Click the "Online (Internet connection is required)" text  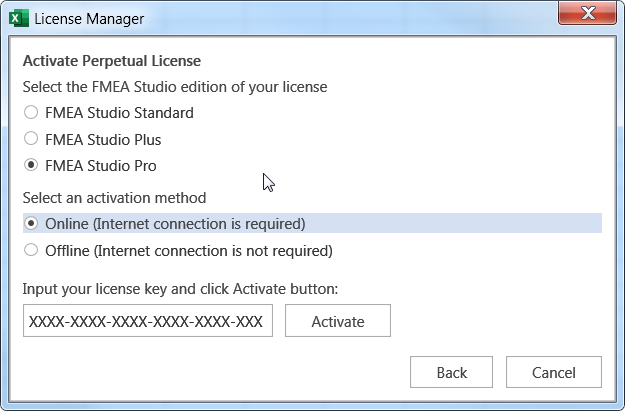(x=175, y=223)
